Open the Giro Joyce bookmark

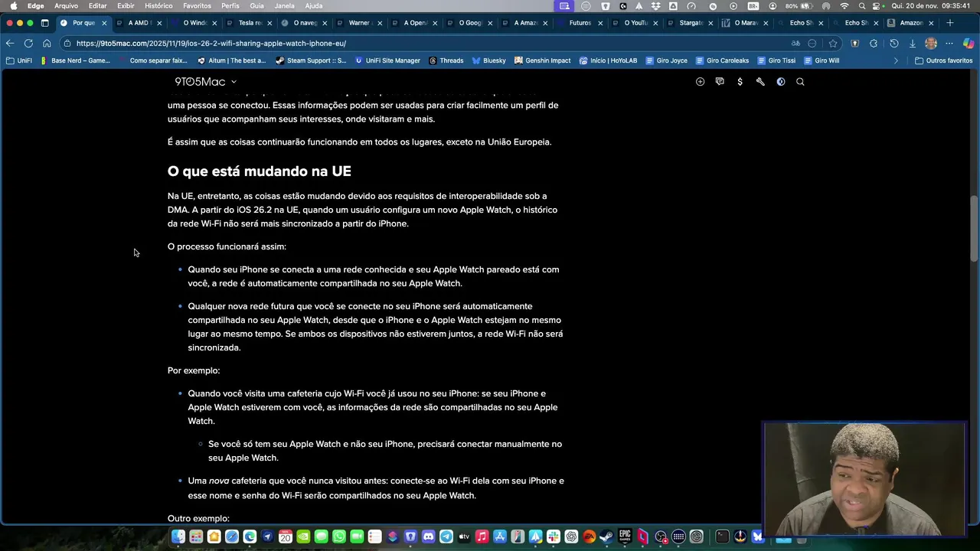(667, 60)
